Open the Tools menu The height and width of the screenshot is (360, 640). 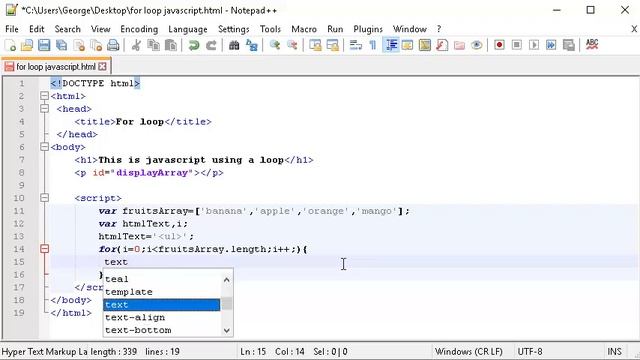[x=270, y=29]
